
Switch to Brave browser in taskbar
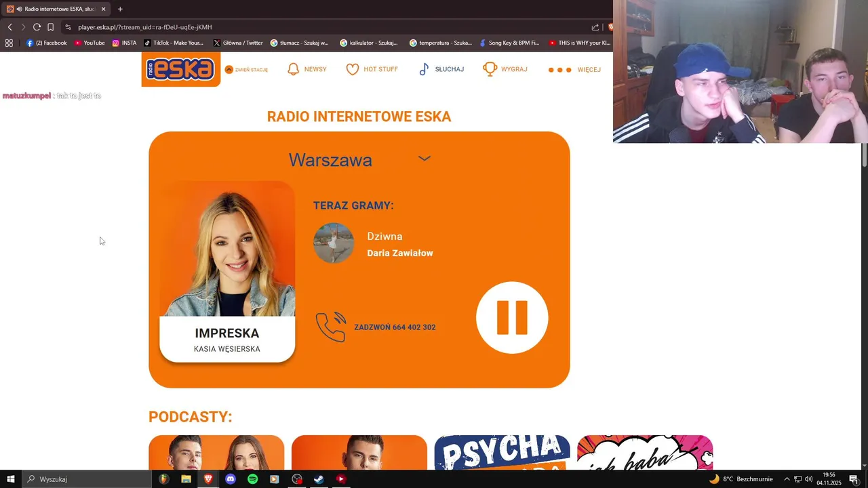pyautogui.click(x=208, y=479)
